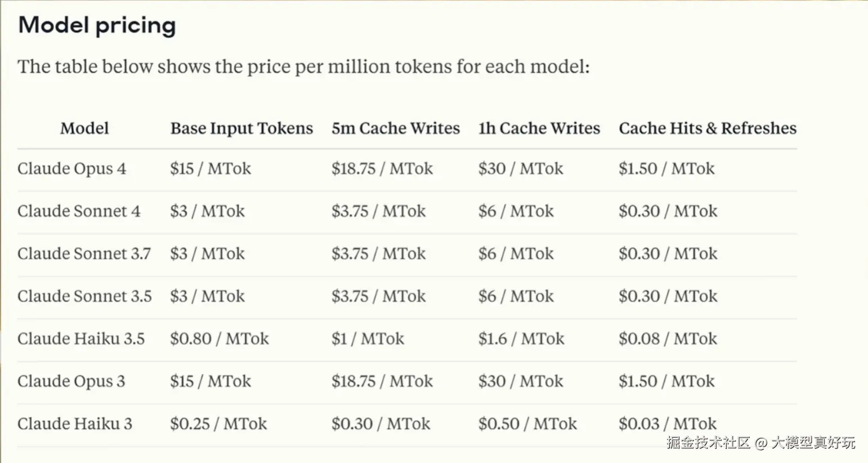Click the Chinese watermark text at bottom right

(x=760, y=443)
